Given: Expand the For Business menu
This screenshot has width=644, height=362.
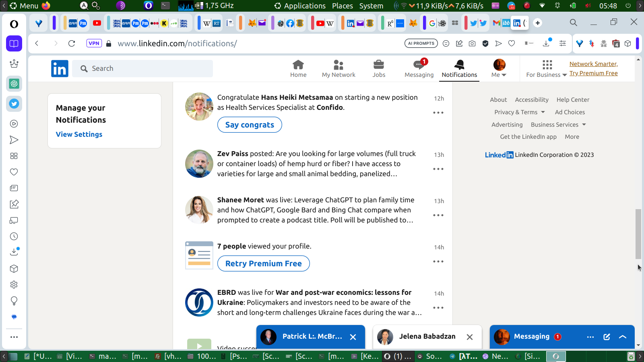Looking at the screenshot, I should [x=547, y=69].
